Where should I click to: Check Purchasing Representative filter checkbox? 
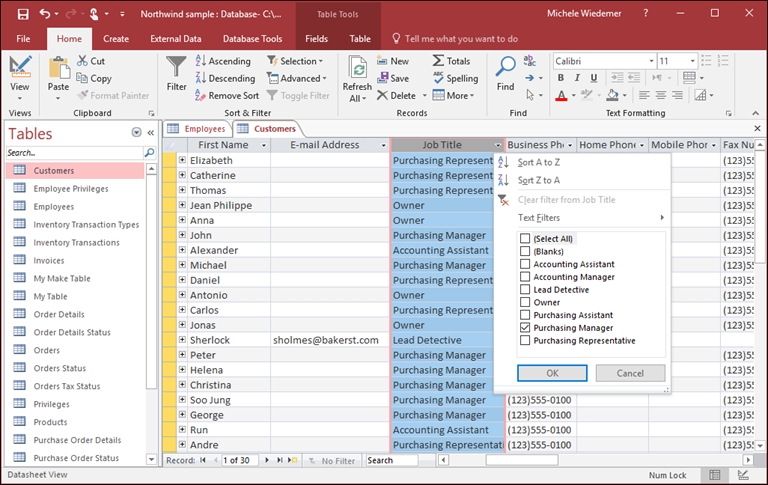coord(525,340)
